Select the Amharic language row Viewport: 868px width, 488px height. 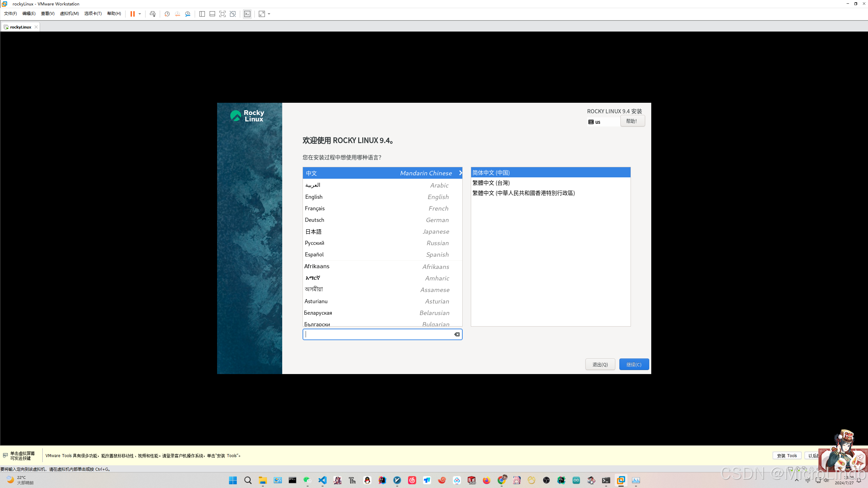pyautogui.click(x=382, y=278)
